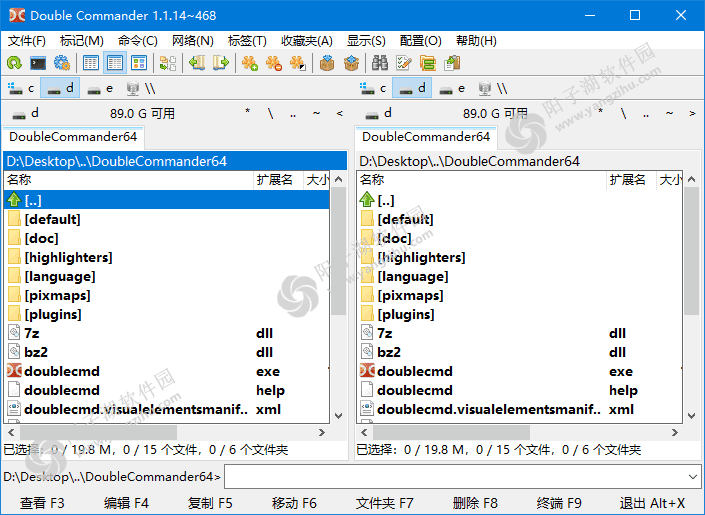This screenshot has height=515, width=705.
Task: Select drive c in left panel
Action: pyautogui.click(x=21, y=88)
